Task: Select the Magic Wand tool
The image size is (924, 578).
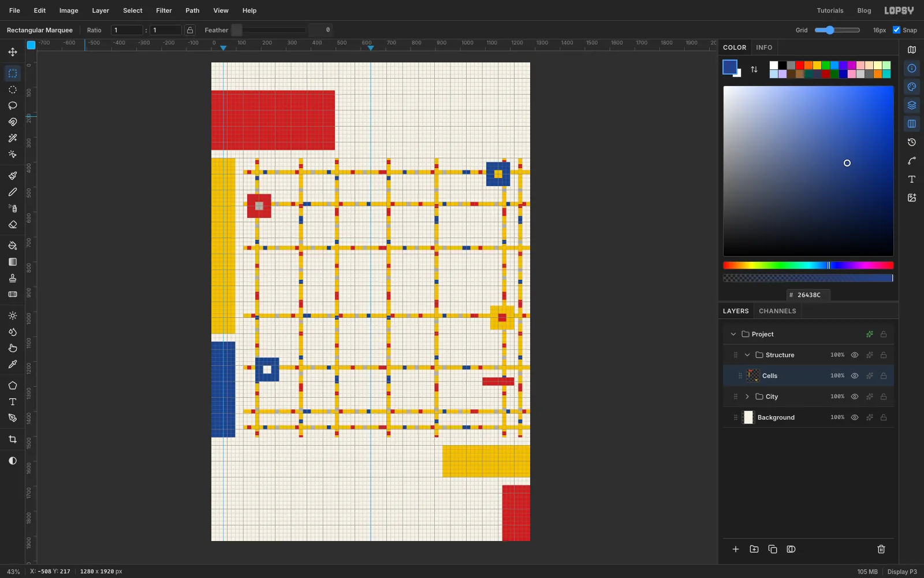Action: pyautogui.click(x=13, y=138)
